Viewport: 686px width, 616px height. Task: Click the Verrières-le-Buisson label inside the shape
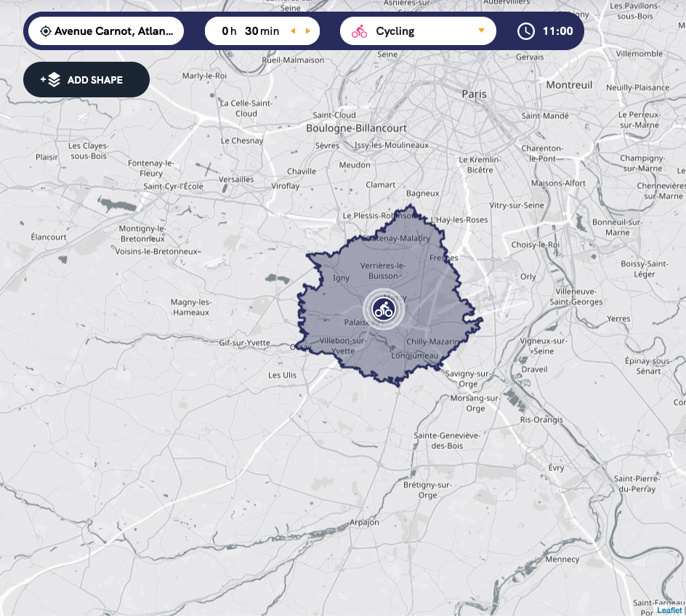point(383,271)
